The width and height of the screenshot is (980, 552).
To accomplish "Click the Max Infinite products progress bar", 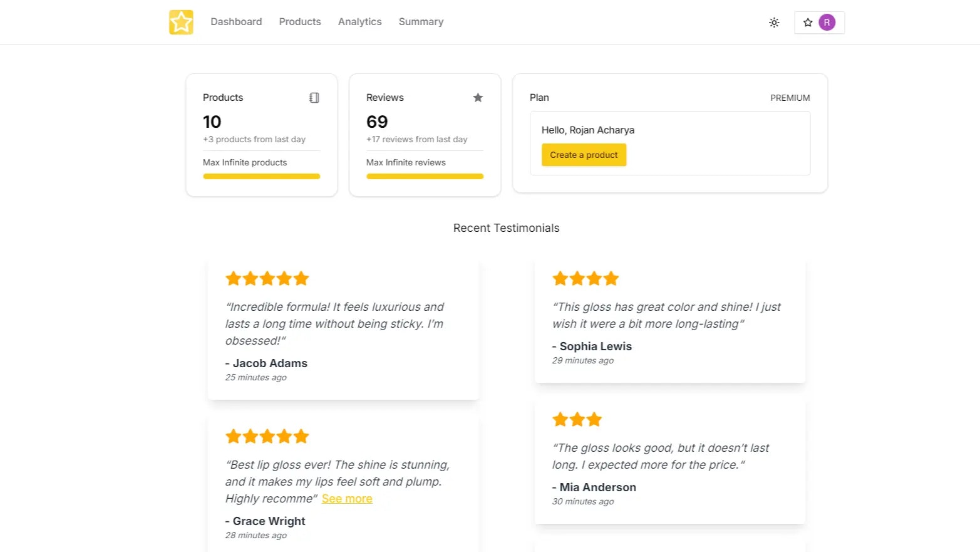I will click(x=261, y=177).
